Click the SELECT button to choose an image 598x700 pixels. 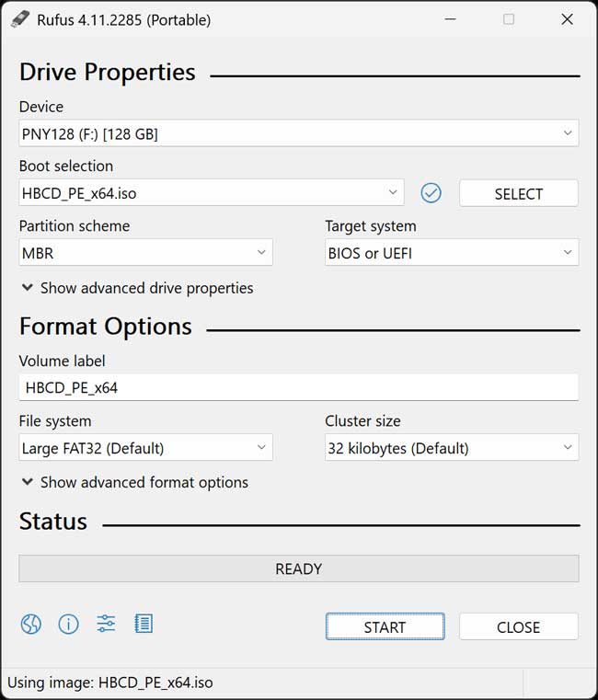[519, 193]
